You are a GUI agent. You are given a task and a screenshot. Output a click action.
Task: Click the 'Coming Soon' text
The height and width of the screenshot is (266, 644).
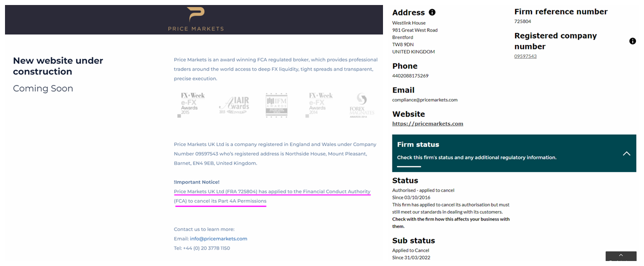43,88
